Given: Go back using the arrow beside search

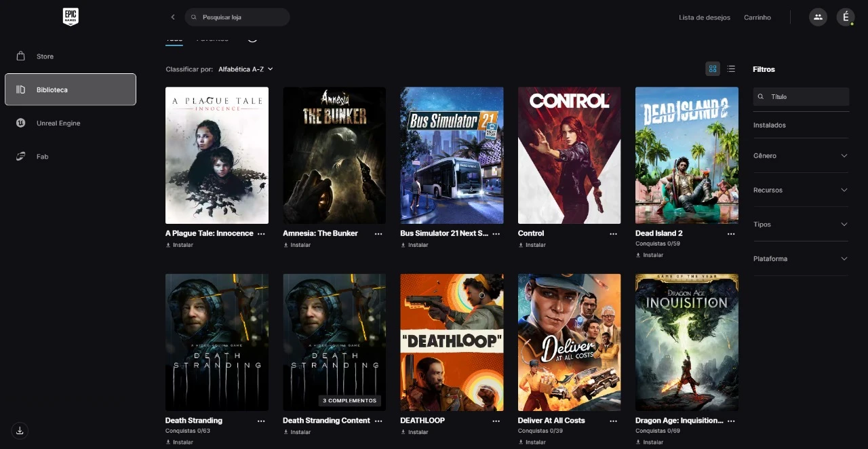Looking at the screenshot, I should 173,17.
